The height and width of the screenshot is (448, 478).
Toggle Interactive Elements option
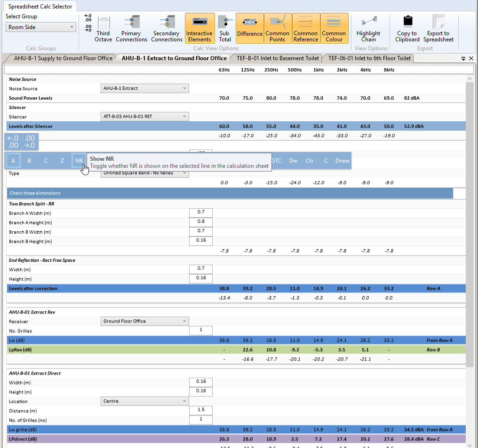(x=199, y=29)
